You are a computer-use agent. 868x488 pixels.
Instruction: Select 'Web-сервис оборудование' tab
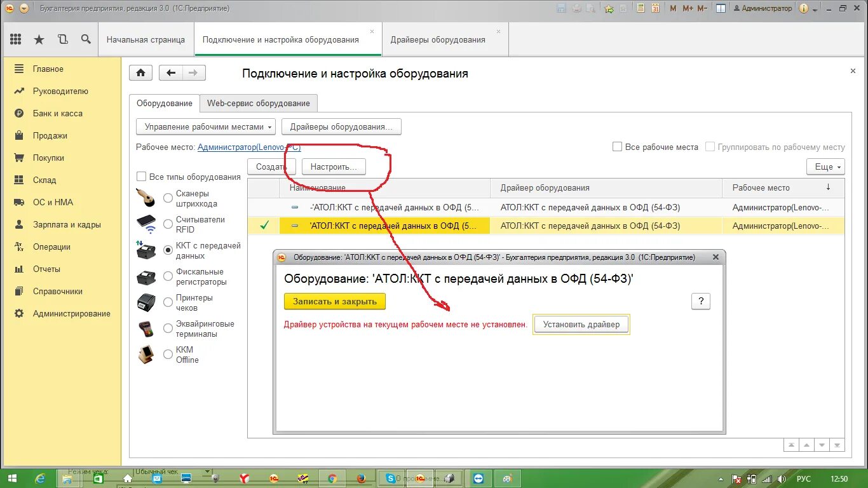[x=259, y=103]
